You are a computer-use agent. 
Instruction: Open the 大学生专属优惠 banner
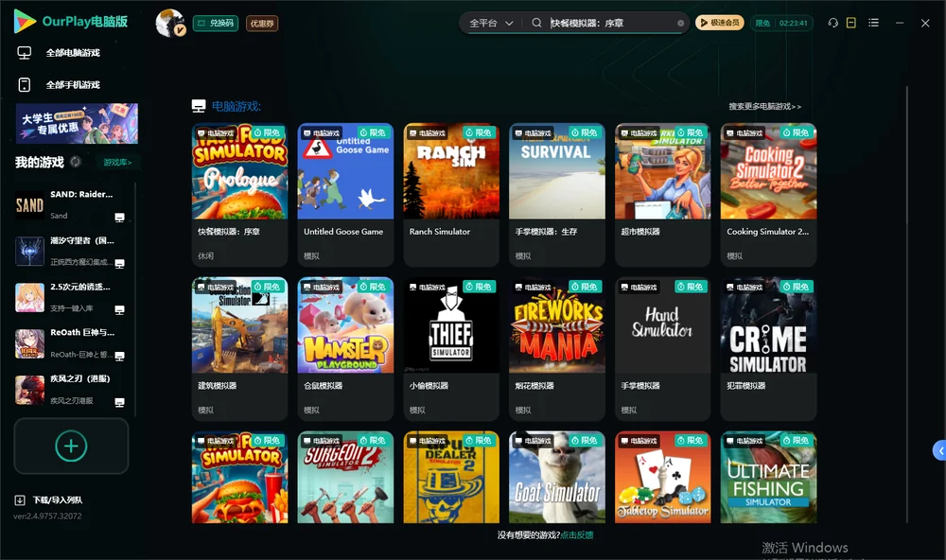78,124
